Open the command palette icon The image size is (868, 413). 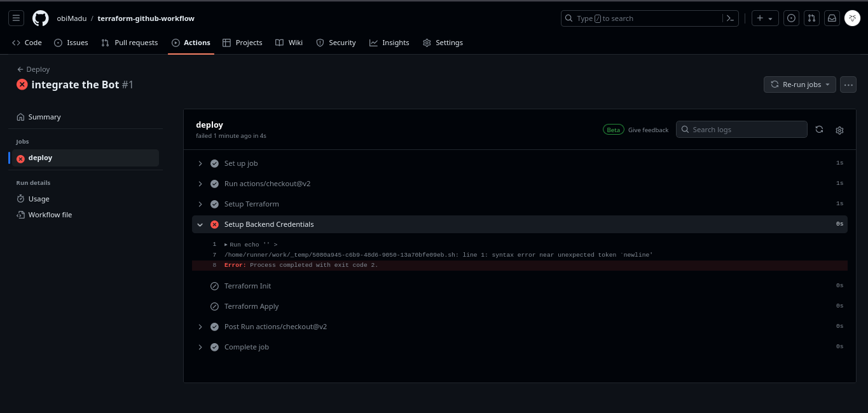731,18
